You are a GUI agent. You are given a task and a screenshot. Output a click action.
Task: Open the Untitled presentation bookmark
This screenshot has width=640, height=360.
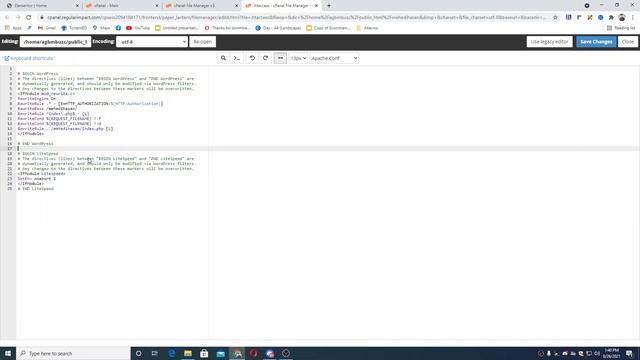pyautogui.click(x=177, y=28)
